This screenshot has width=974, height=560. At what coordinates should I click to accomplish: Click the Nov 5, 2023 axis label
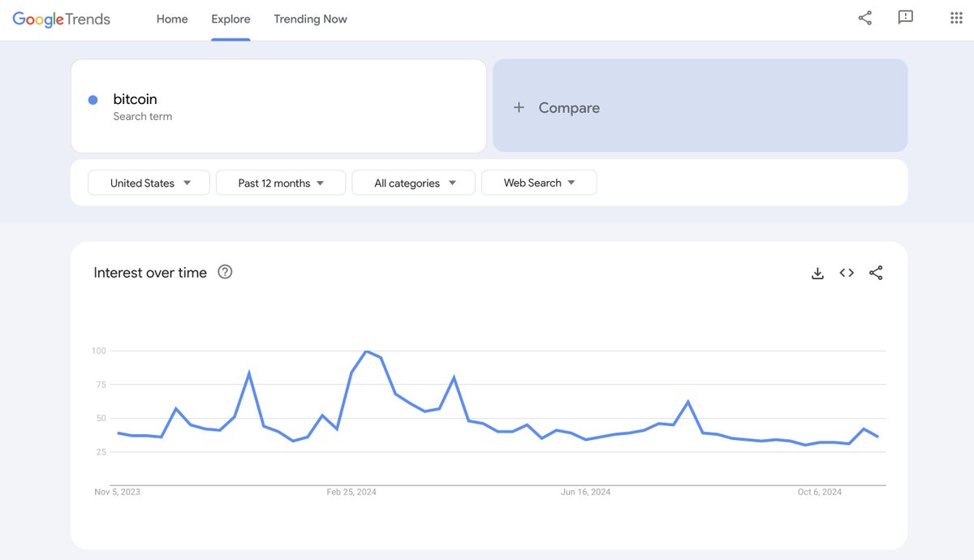pyautogui.click(x=117, y=492)
